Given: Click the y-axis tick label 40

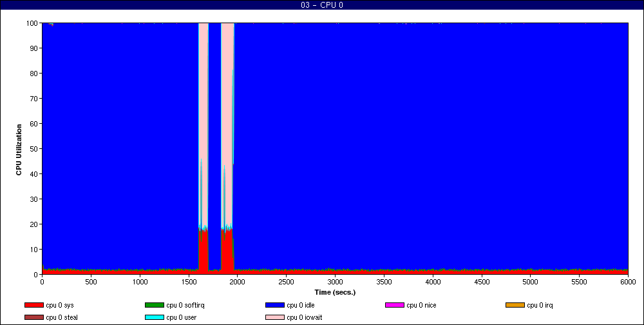Looking at the screenshot, I should coord(35,174).
